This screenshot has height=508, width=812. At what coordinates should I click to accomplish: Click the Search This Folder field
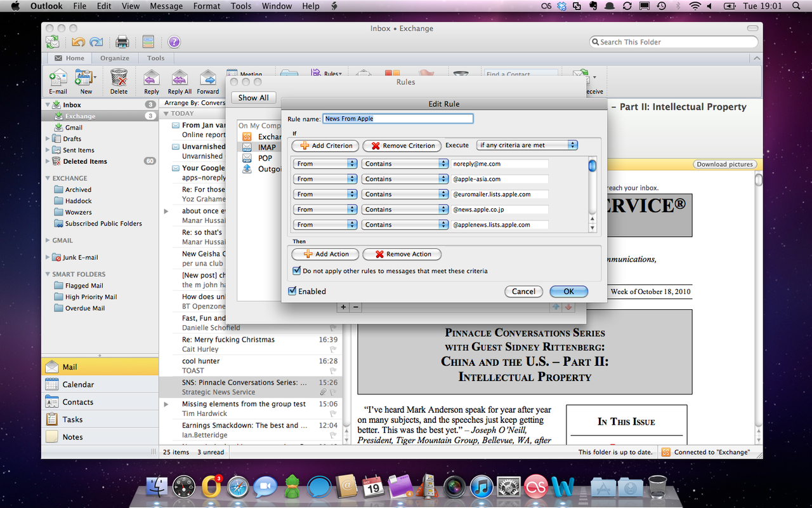pyautogui.click(x=674, y=42)
